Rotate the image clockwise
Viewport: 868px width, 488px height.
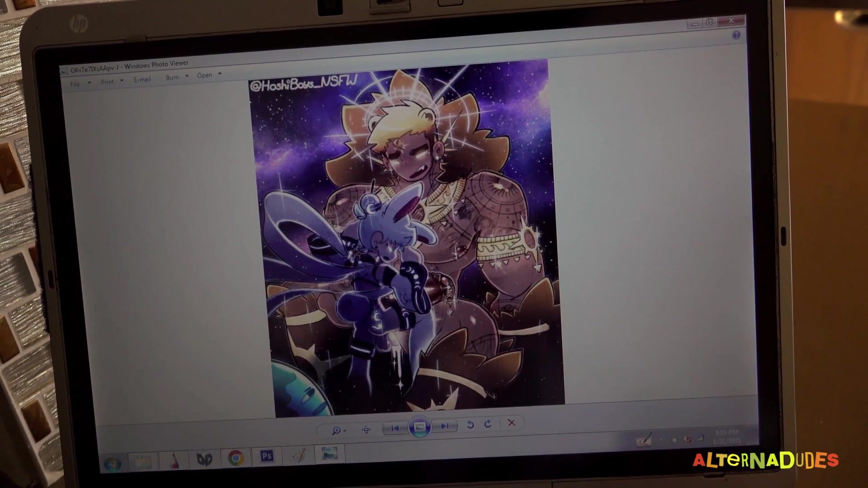point(488,424)
